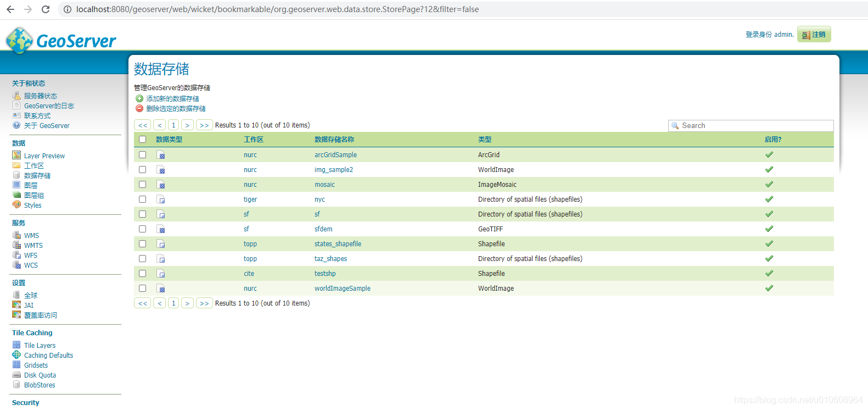Go back with browser back arrow
The height and width of the screenshot is (410, 868).
10,9
